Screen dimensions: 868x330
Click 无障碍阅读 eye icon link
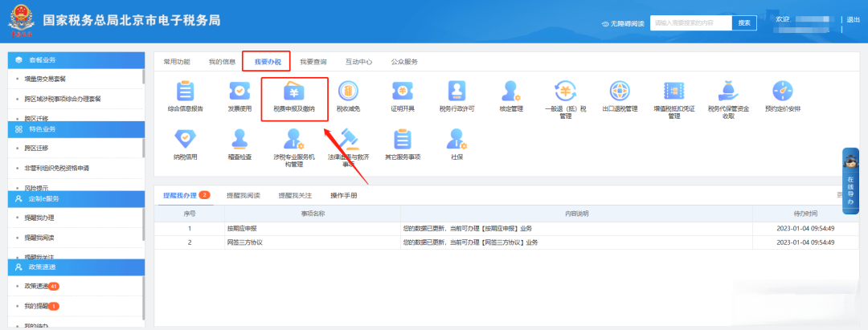pyautogui.click(x=623, y=24)
